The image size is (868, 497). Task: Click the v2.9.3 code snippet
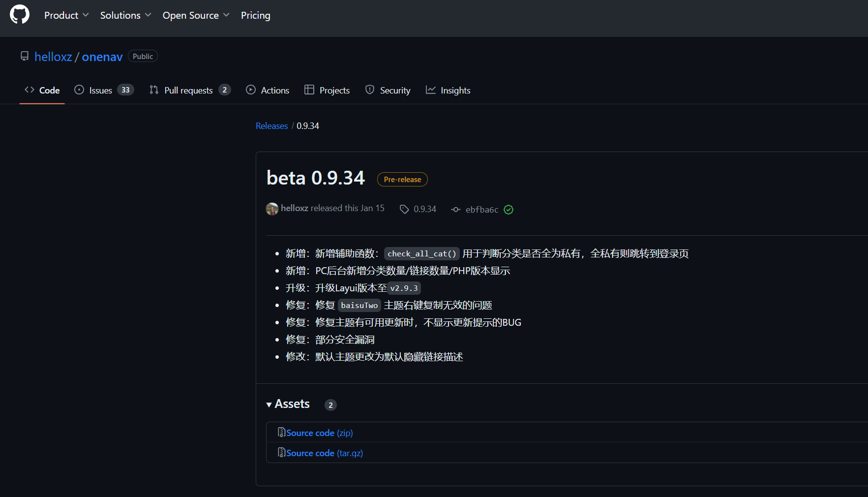[404, 288]
